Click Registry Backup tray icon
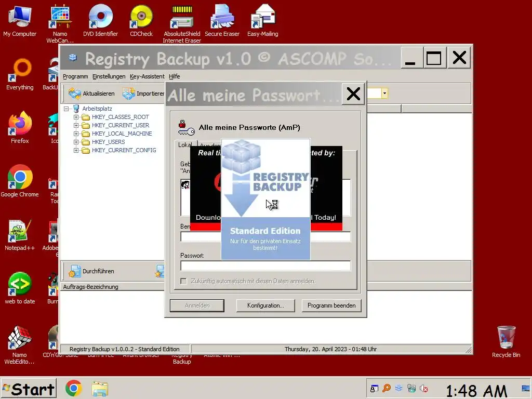The width and height of the screenshot is (532, 399). point(399,388)
